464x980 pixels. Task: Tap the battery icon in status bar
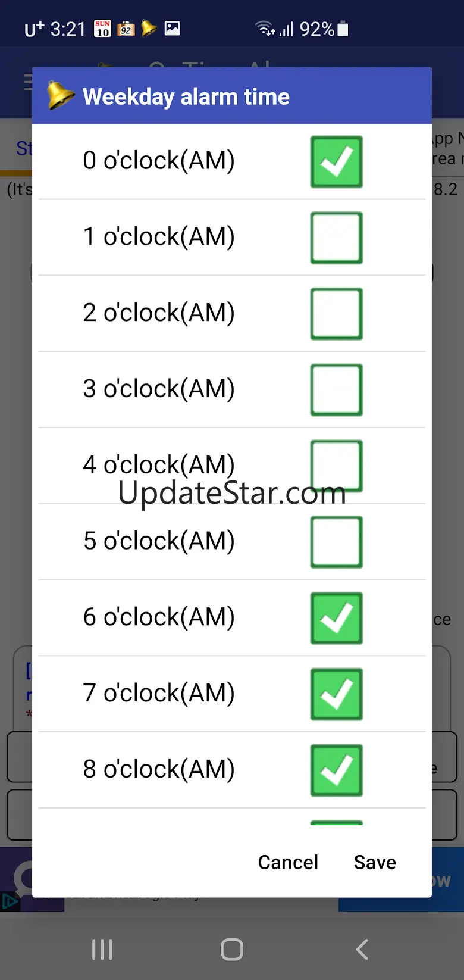coord(343,29)
